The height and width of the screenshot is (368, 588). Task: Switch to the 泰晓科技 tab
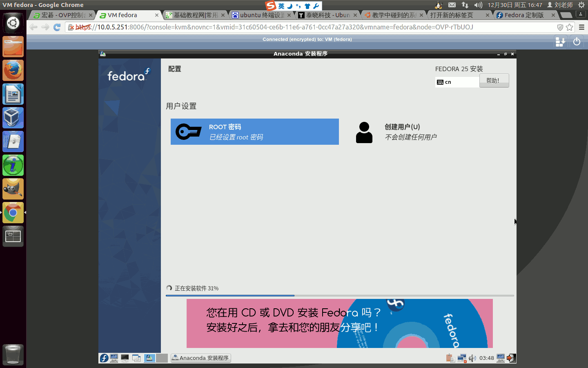point(327,15)
